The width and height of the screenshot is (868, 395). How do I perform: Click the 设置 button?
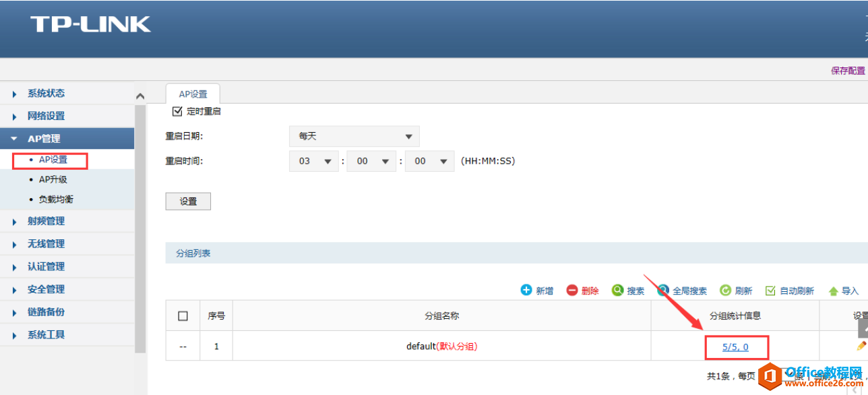[x=188, y=202]
